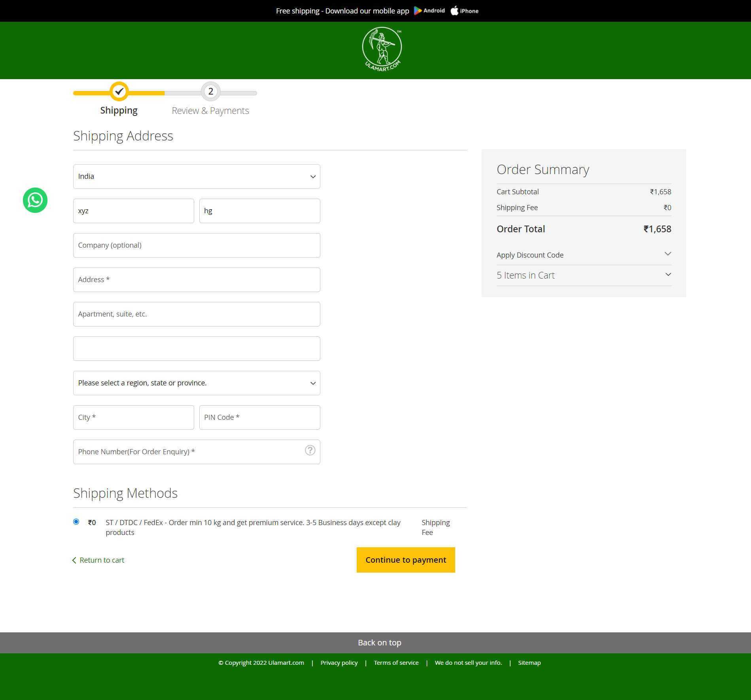The height and width of the screenshot is (700, 751).
Task: Click the Review & Payments step label
Action: [210, 110]
